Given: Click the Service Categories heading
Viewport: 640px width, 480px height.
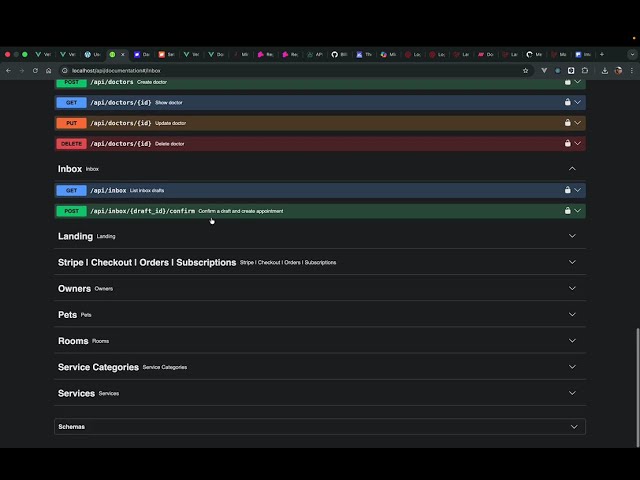Looking at the screenshot, I should point(98,367).
